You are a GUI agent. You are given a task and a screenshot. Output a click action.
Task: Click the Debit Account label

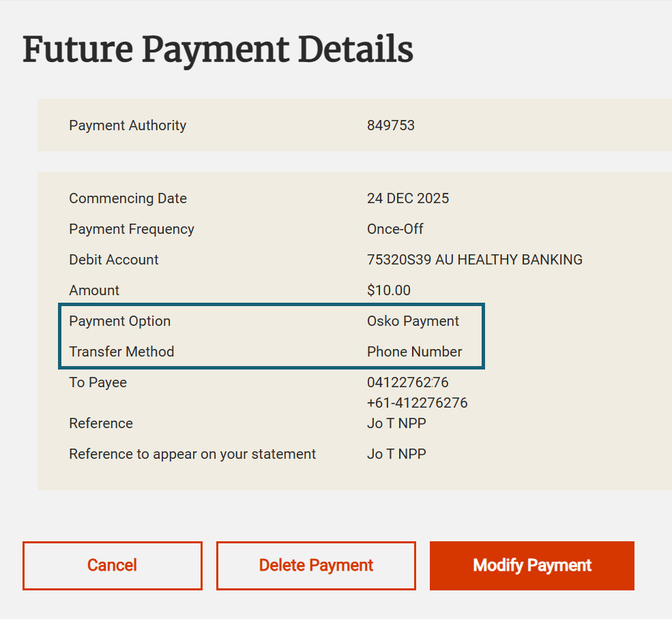pos(114,260)
